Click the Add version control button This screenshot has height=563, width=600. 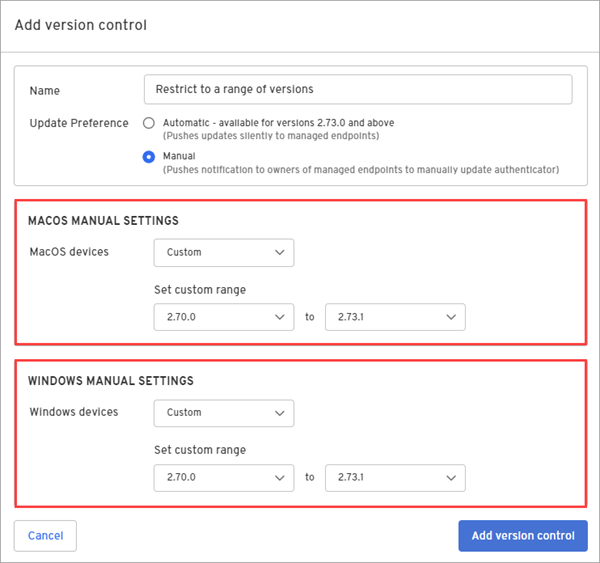(x=522, y=535)
